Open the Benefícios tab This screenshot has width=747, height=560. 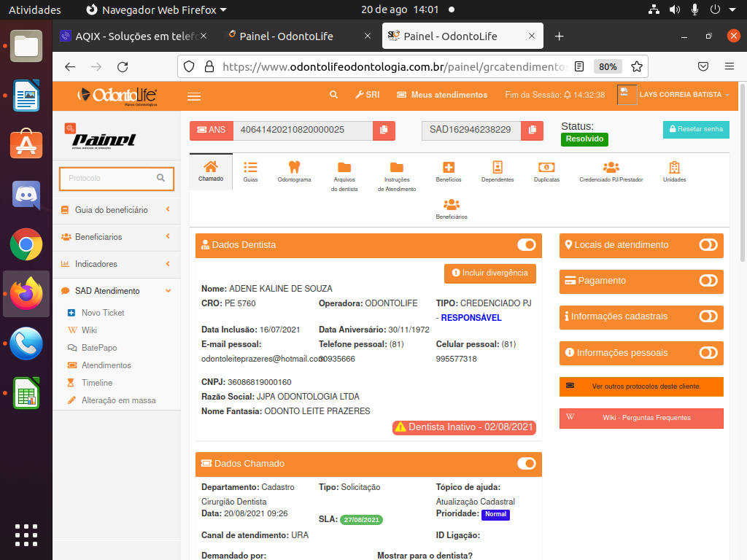click(449, 171)
